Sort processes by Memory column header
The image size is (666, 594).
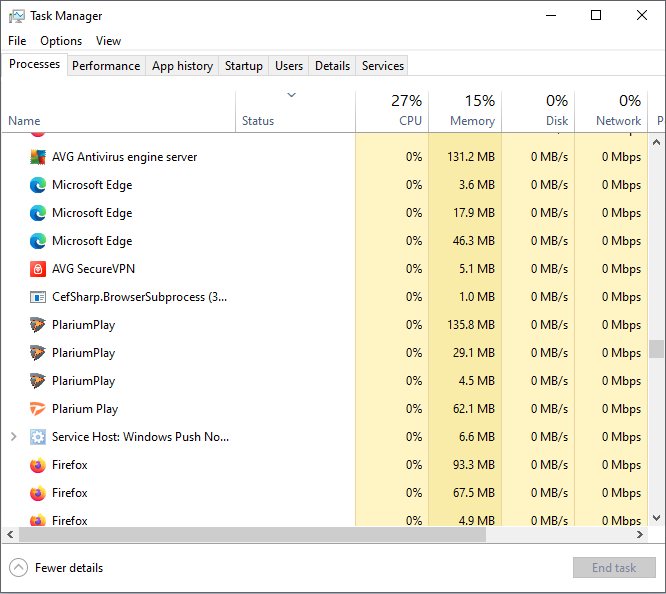(x=465, y=111)
